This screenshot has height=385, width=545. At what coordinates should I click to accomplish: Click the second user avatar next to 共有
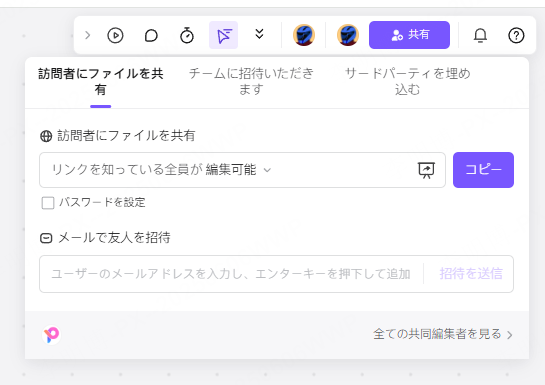348,35
